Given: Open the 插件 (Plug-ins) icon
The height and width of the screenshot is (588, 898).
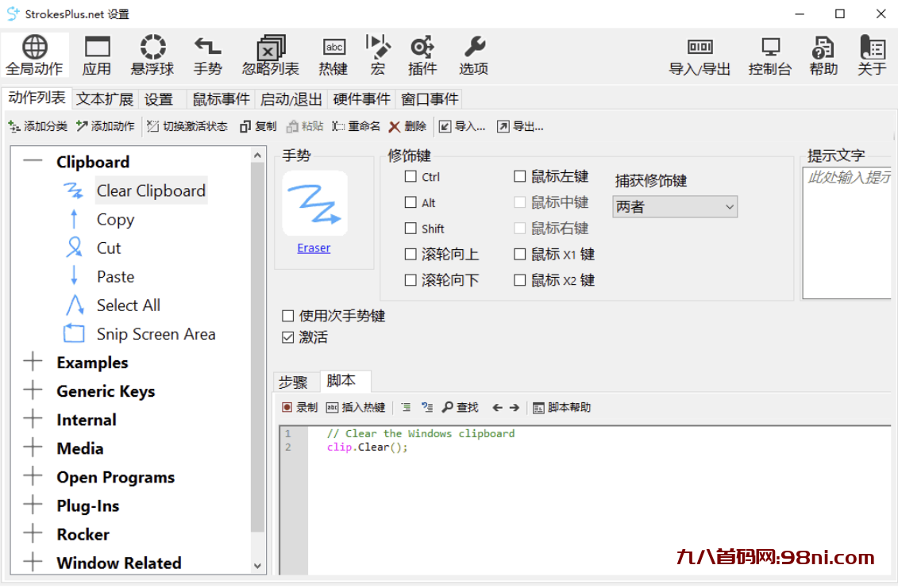Looking at the screenshot, I should pyautogui.click(x=422, y=53).
